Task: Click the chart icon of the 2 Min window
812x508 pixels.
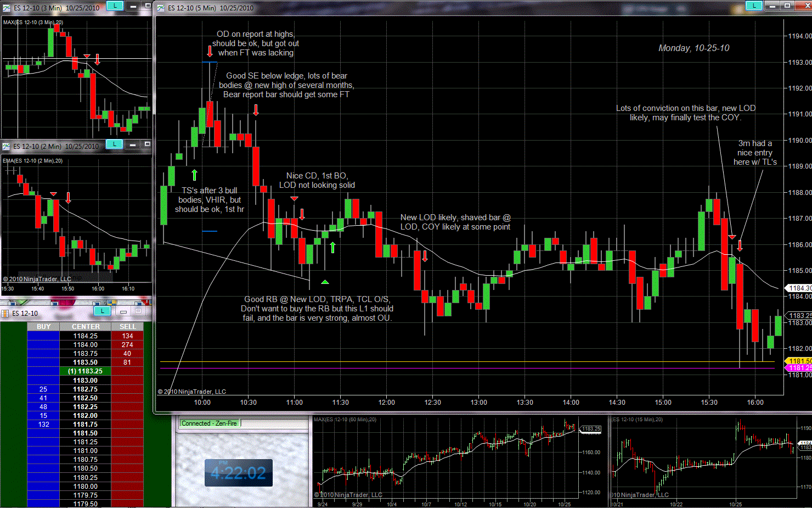Action: [x=7, y=147]
